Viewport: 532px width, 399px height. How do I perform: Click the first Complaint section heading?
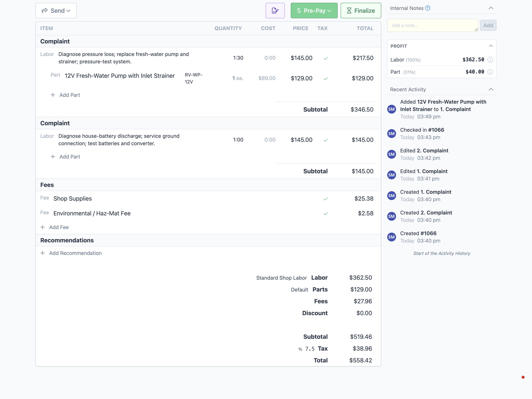tap(55, 41)
